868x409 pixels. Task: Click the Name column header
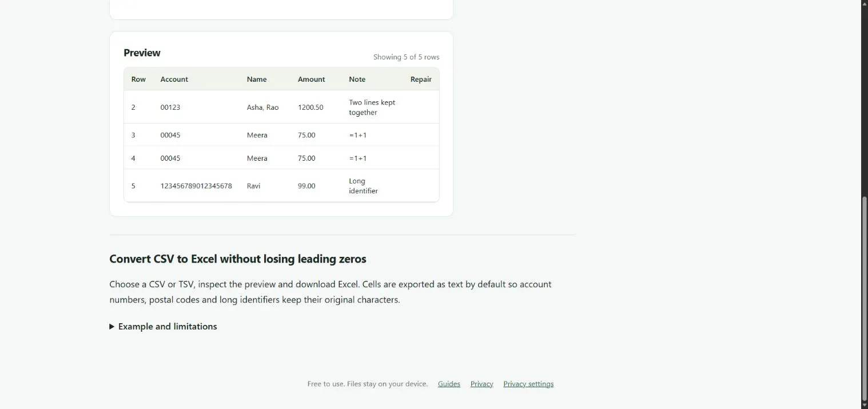pyautogui.click(x=257, y=80)
